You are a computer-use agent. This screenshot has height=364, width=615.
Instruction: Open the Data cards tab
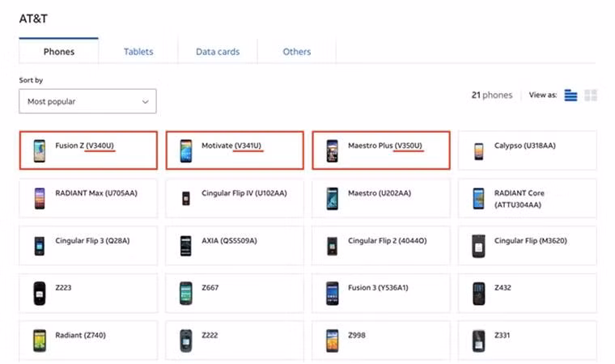tap(218, 52)
